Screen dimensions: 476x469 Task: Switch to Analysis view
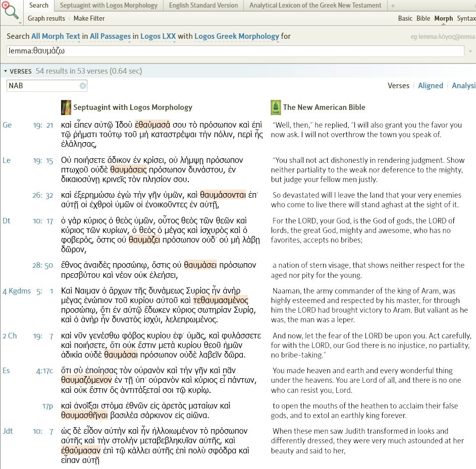point(463,86)
